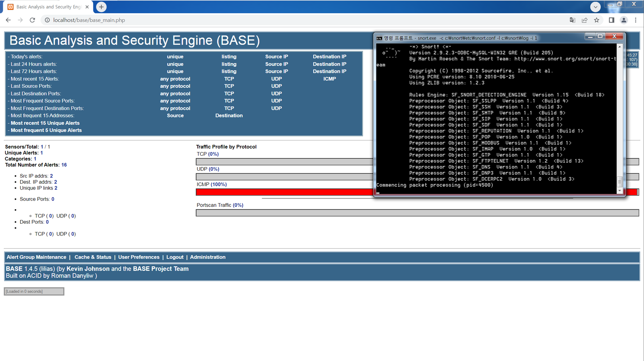This screenshot has width=644, height=361.
Task: Open ICMP for Most recent 15 Alerts
Action: 329,79
